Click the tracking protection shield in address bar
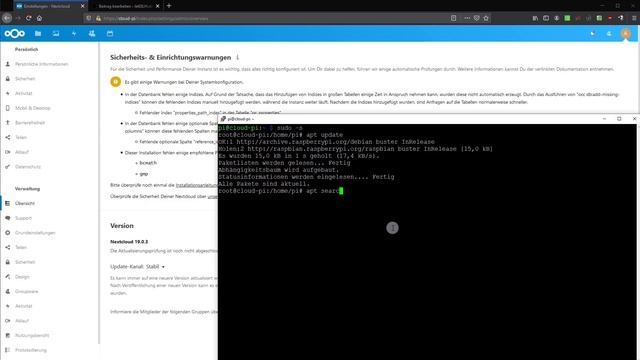Screen dimensions: 640x360 [89, 18]
